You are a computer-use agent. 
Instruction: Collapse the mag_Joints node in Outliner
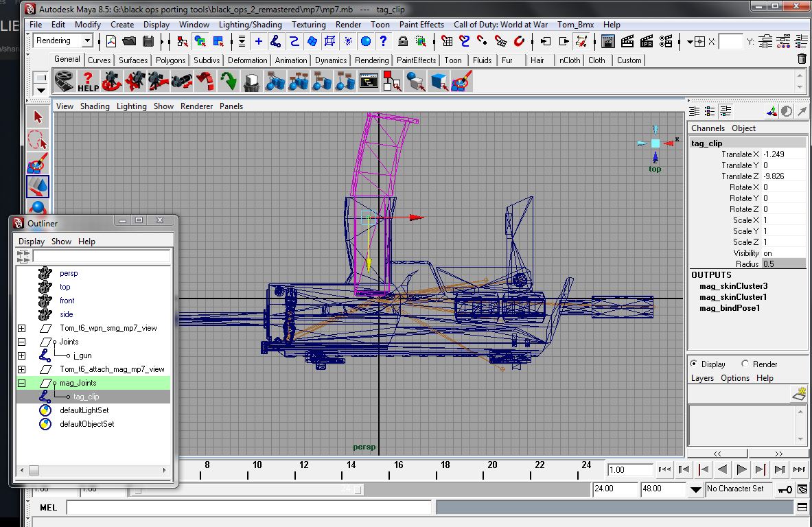click(21, 383)
